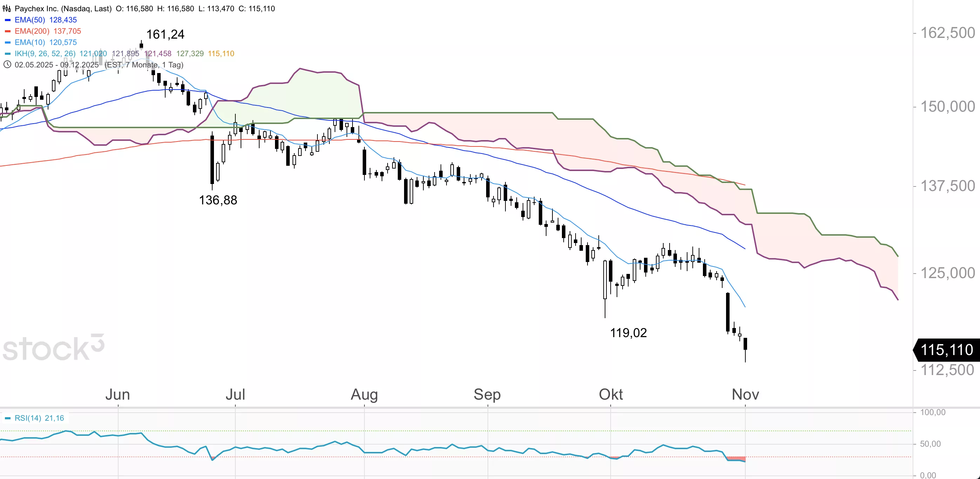
Task: Click the EMA(200) red legend marker
Action: pyautogui.click(x=8, y=31)
